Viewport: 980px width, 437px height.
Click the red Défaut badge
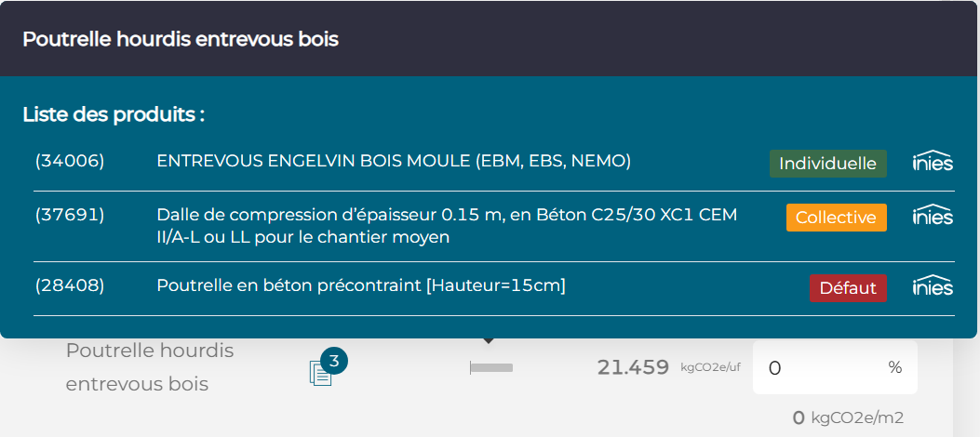click(x=848, y=288)
